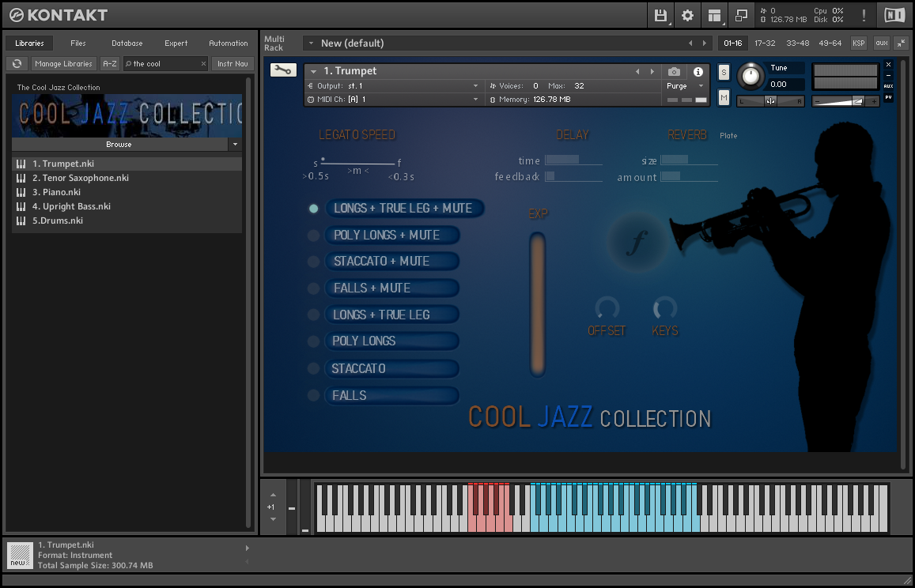Select FALLS + MUTE articulation
The width and height of the screenshot is (915, 588).
[392, 288]
